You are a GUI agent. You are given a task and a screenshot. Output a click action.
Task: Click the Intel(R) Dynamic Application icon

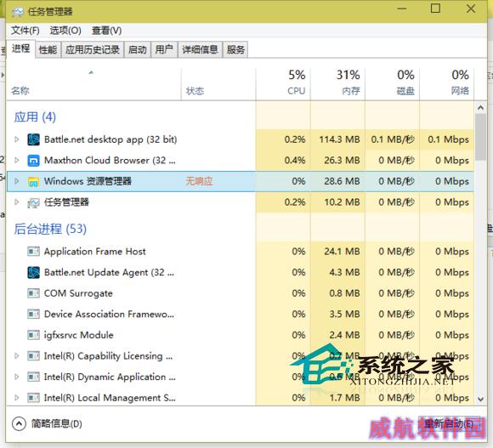(x=34, y=377)
